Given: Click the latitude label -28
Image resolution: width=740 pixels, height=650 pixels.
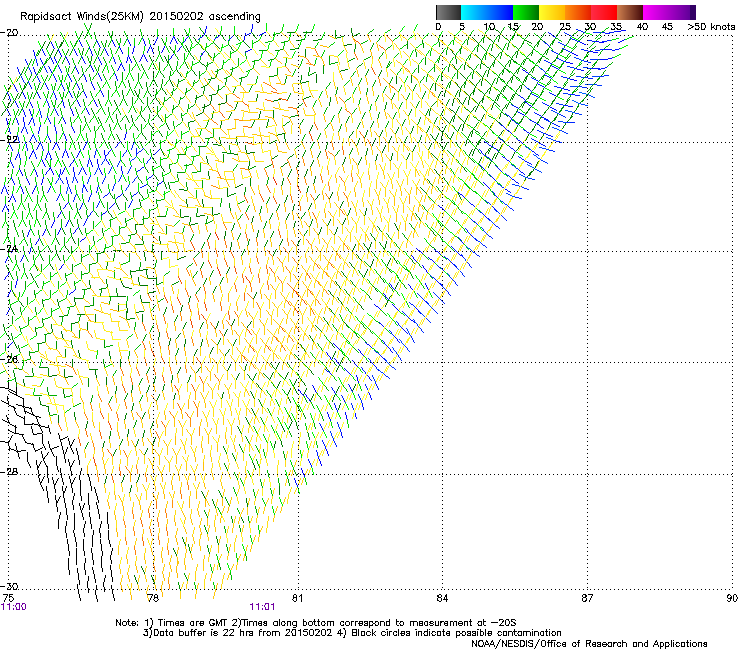Looking at the screenshot, I should pyautogui.click(x=10, y=472).
